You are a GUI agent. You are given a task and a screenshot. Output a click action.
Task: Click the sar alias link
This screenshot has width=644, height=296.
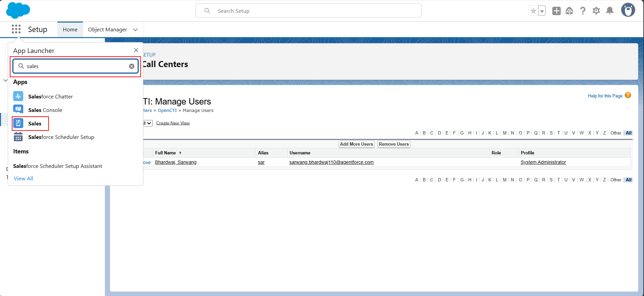click(261, 162)
